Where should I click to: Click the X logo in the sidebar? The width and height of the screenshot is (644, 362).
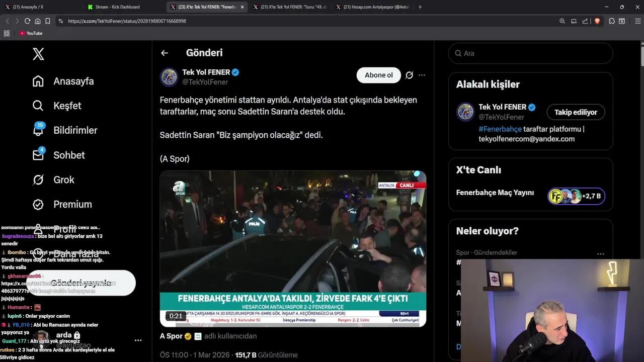pos(38,54)
